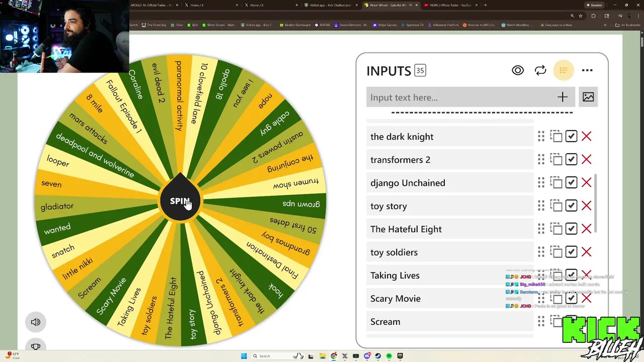Select 'Taking Lives' input text
Screen dimensions: 644x362
(395, 276)
